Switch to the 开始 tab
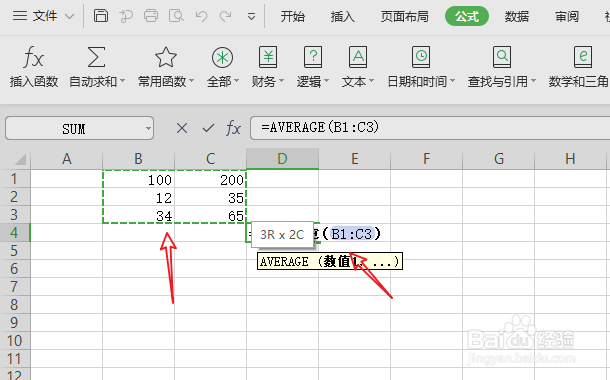The width and height of the screenshot is (610, 380). 293,16
